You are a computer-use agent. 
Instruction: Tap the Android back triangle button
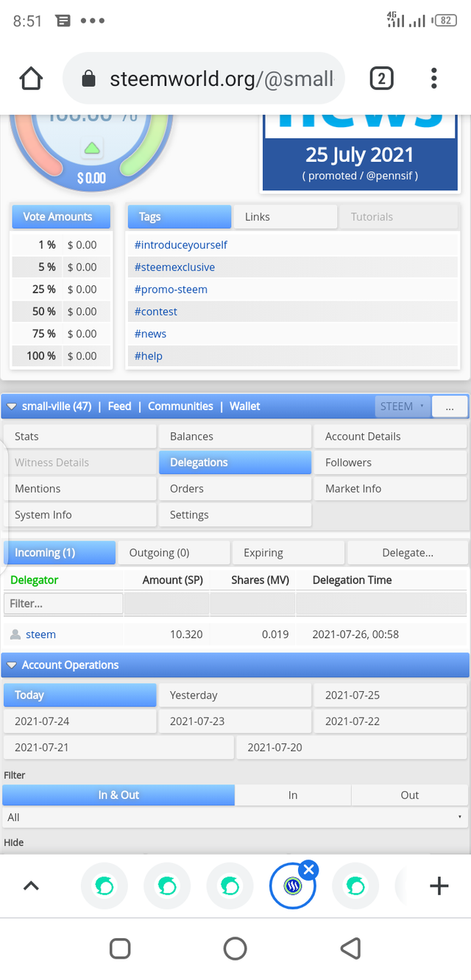point(350,948)
